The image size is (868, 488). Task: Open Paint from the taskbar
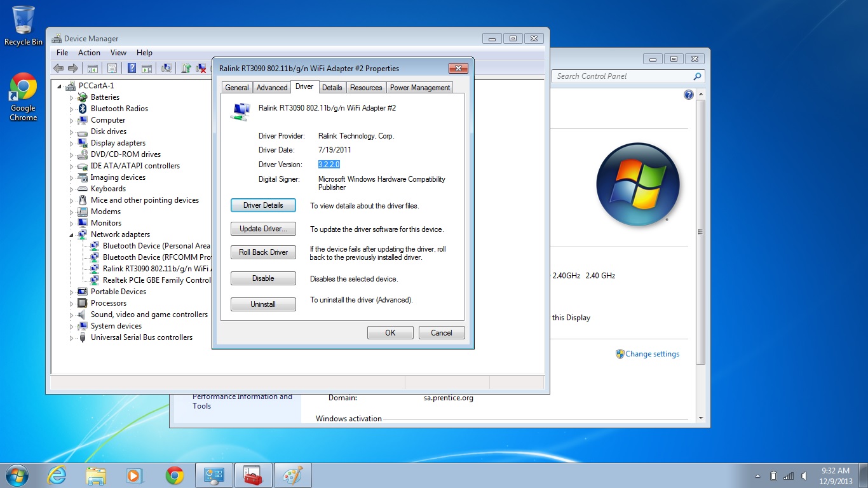coord(292,475)
